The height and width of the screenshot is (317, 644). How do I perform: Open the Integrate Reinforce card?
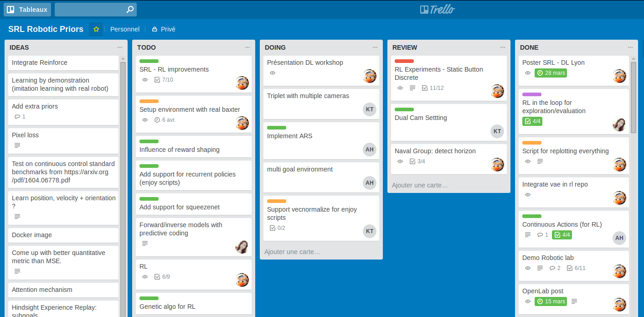point(63,63)
